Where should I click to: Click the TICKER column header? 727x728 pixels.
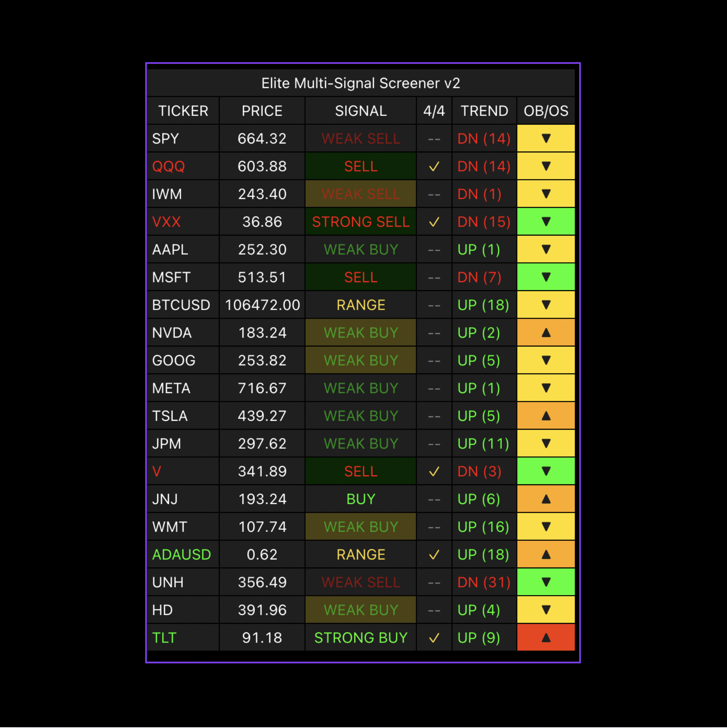(183, 111)
